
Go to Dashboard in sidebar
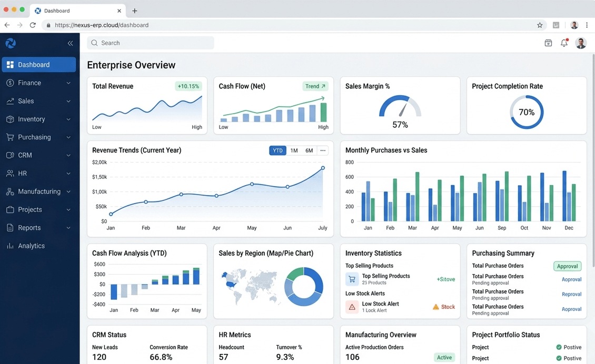click(x=39, y=65)
